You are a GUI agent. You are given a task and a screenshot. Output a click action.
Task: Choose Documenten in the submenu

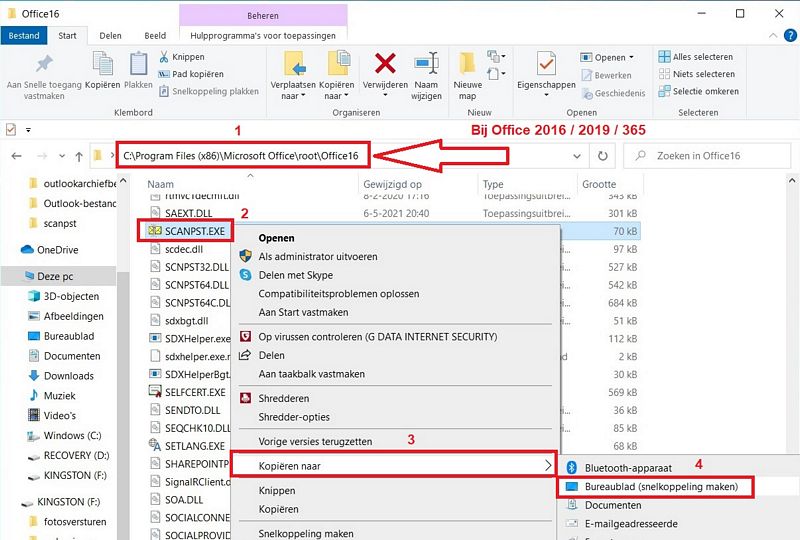(612, 505)
